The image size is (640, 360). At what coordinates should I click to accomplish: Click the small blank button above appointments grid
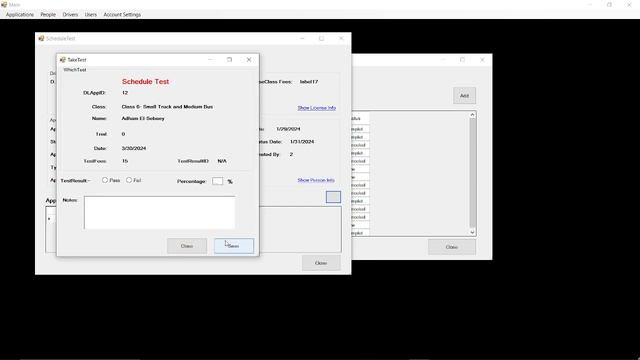click(333, 197)
